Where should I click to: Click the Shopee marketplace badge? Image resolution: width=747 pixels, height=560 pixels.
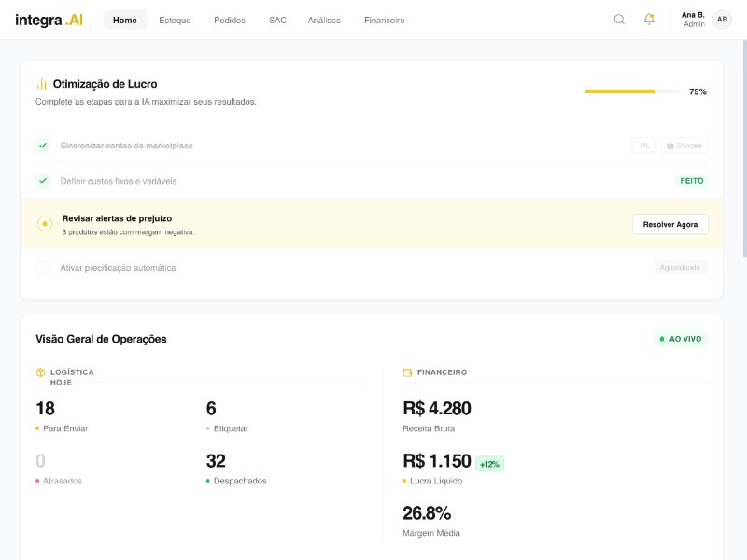click(x=684, y=146)
